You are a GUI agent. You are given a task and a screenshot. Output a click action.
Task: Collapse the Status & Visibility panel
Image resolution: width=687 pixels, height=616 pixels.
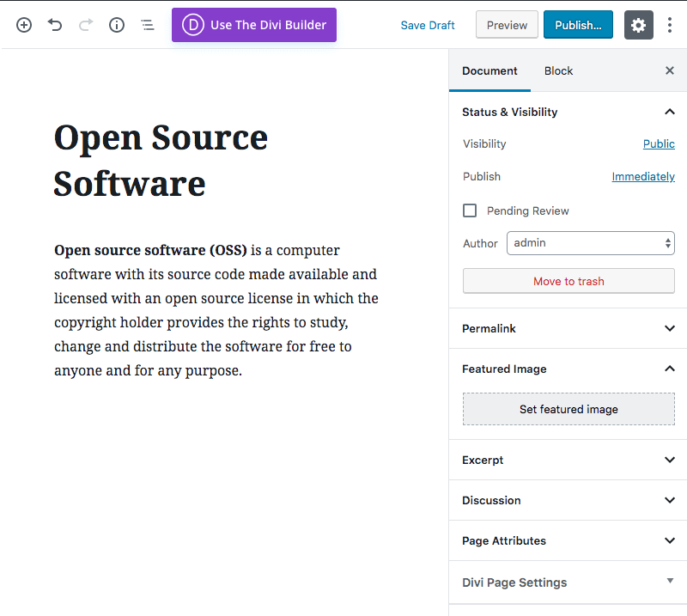[x=669, y=112]
